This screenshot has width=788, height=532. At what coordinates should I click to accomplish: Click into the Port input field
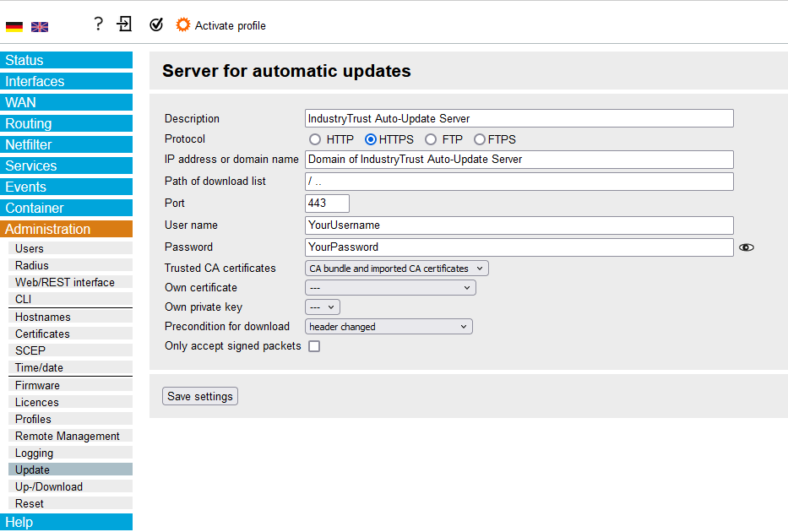click(x=327, y=204)
